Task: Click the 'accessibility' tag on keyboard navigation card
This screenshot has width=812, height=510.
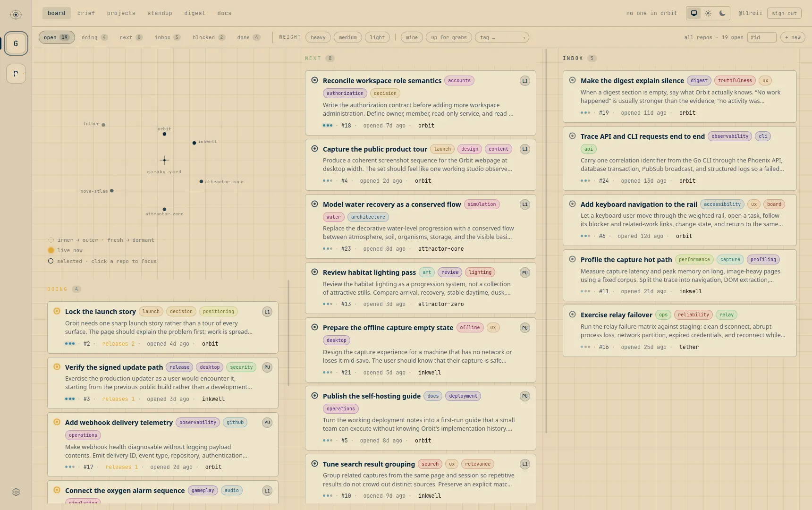Action: tap(722, 204)
